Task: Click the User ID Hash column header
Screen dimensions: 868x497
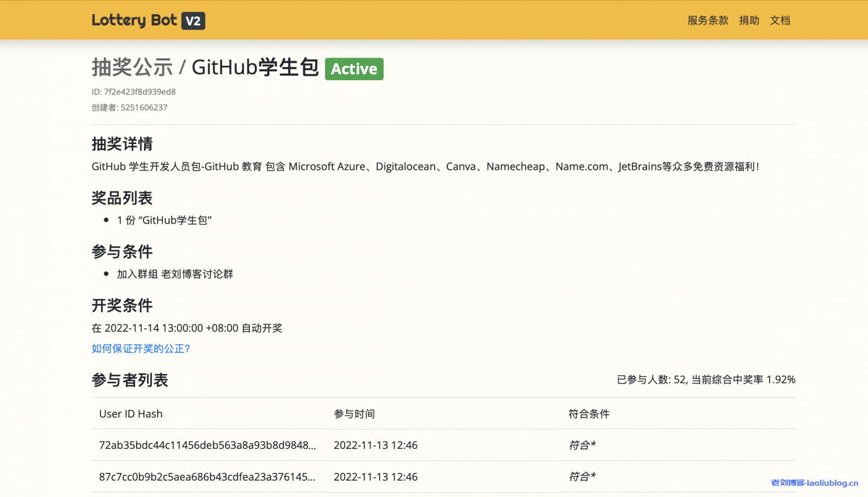Action: point(131,413)
